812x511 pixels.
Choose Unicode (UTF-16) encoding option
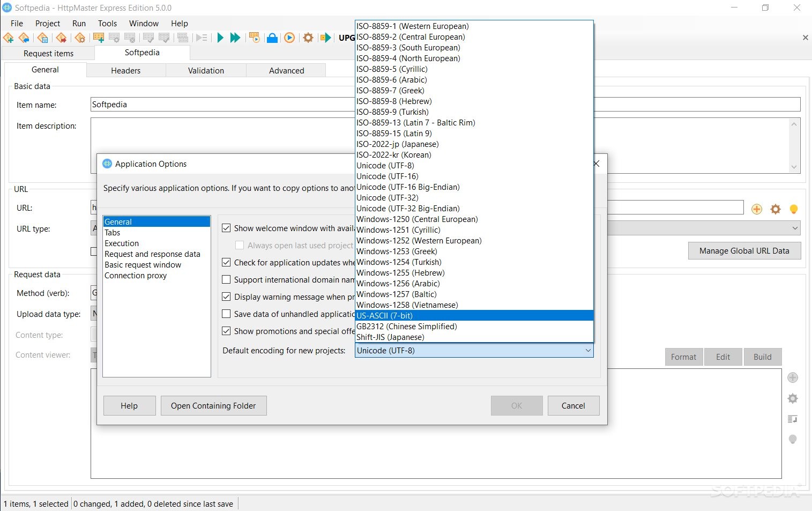click(x=474, y=176)
